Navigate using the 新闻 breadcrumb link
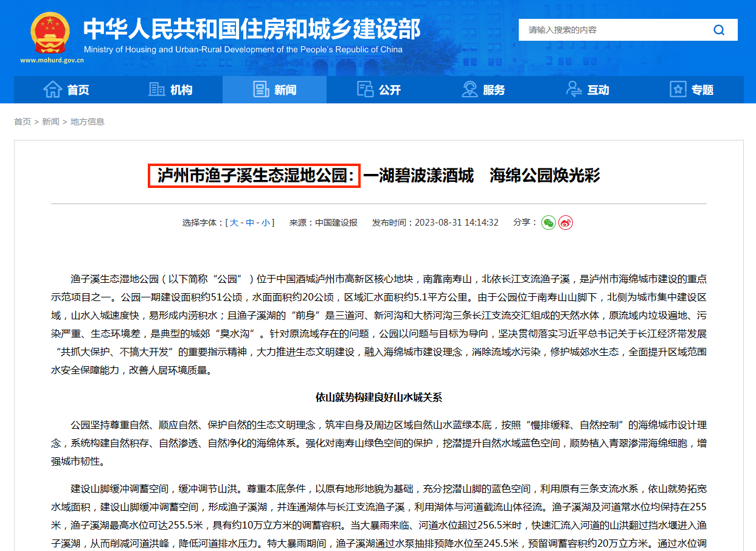This screenshot has height=551, width=756. pyautogui.click(x=50, y=122)
